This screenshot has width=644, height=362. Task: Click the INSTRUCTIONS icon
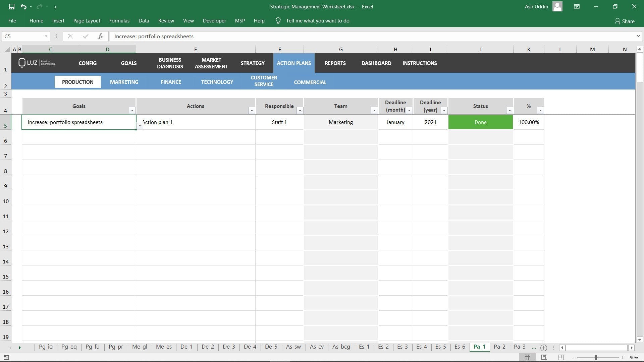pyautogui.click(x=419, y=63)
